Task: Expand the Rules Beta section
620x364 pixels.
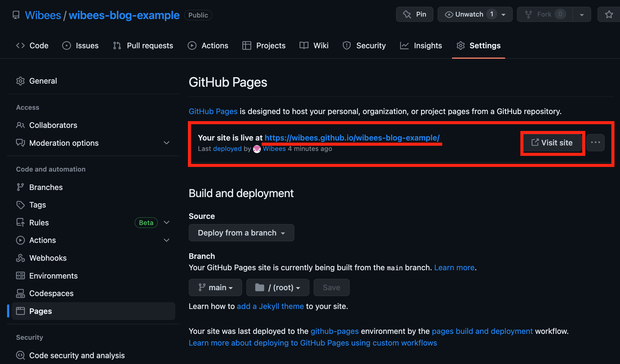Action: 166,223
